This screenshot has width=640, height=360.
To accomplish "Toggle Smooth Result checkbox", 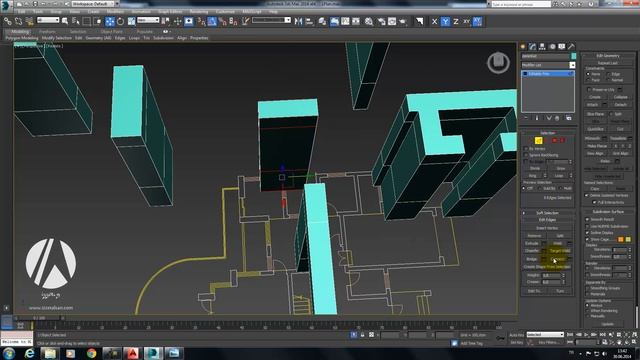I will point(587,219).
